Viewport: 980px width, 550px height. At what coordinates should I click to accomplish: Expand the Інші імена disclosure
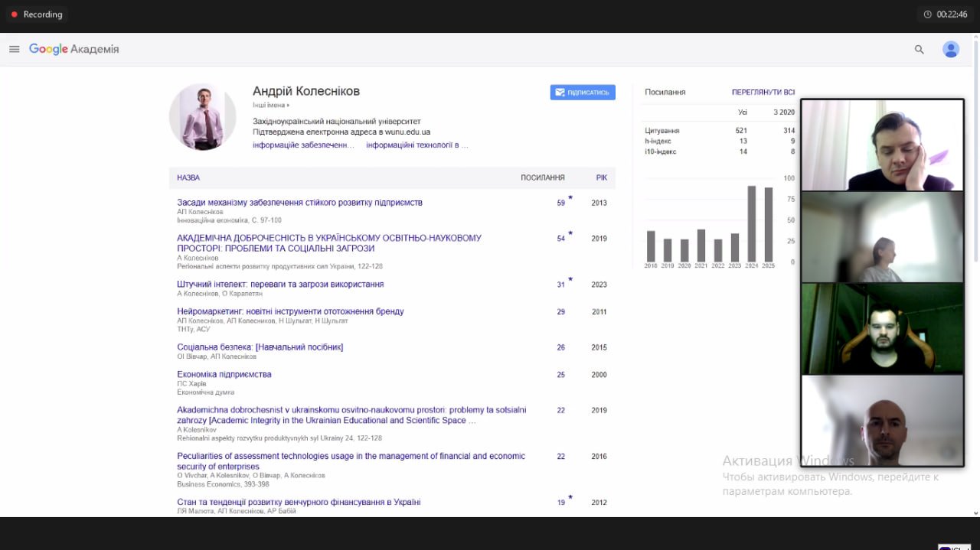coord(271,105)
